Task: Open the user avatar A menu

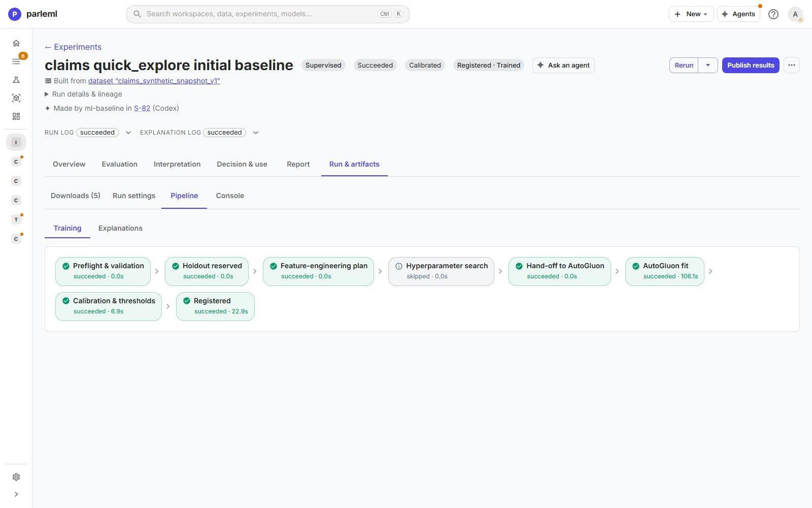Action: (795, 14)
